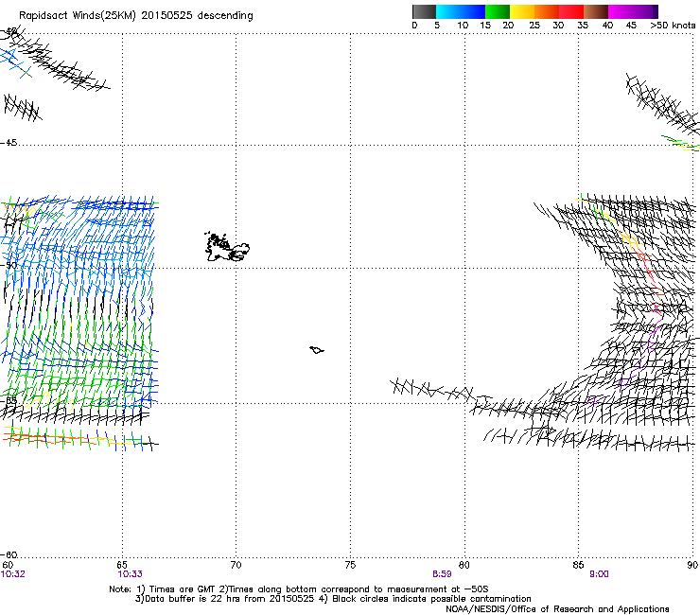This screenshot has height=615, width=700.
Task: Click the Kerguelen Islands outline near 70E
Action: click(x=227, y=247)
